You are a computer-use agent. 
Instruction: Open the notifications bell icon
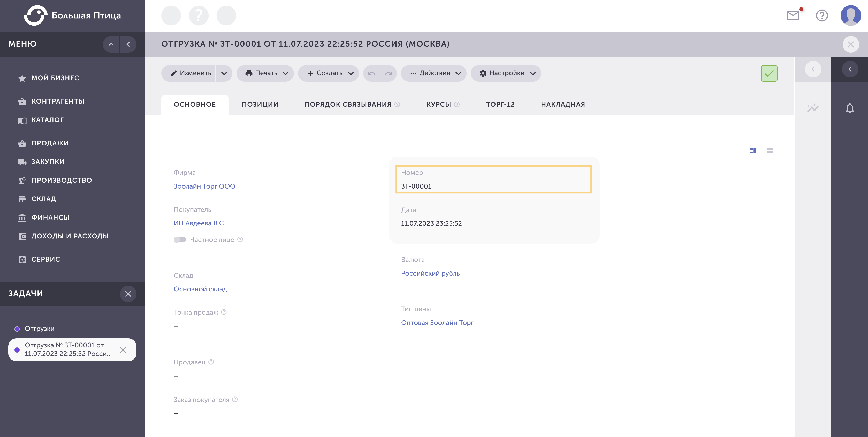850,108
